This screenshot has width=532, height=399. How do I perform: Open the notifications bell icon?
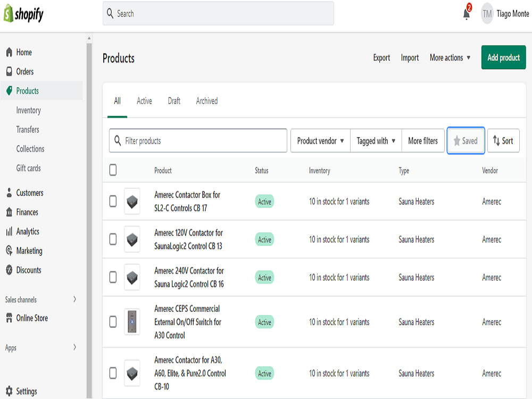click(464, 14)
